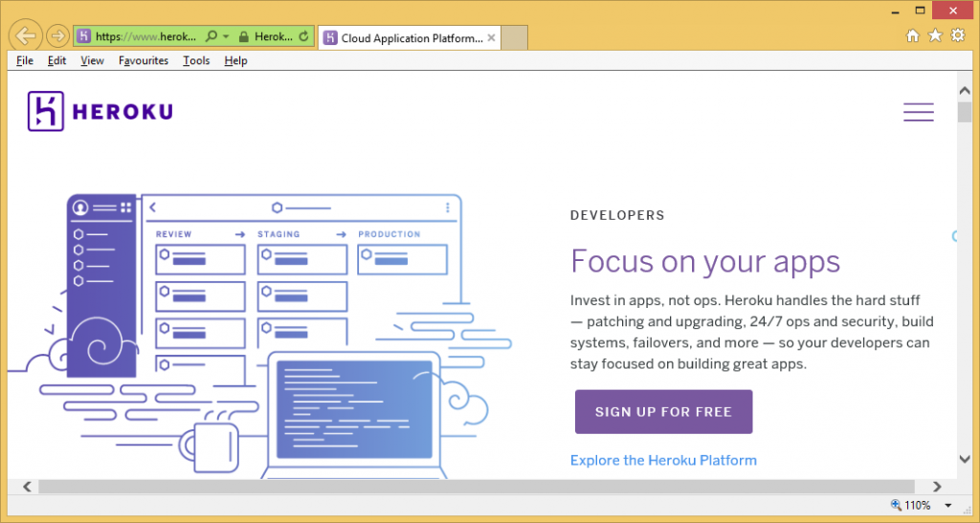Open the Heroku hamburger navigation menu
980x523 pixels.
click(x=918, y=112)
